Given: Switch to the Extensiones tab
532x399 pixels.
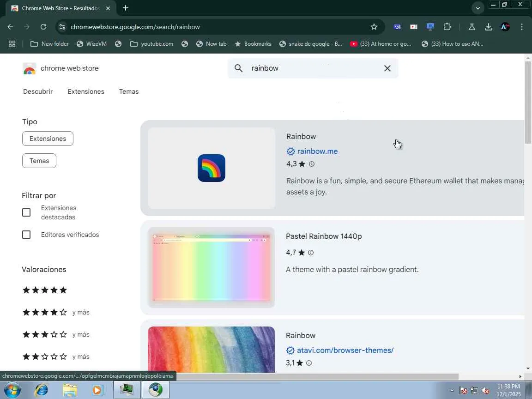Looking at the screenshot, I should 86,91.
